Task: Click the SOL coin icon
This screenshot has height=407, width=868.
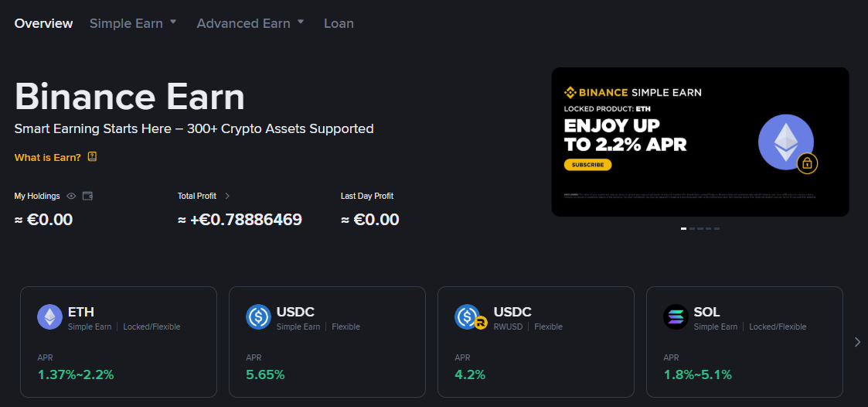Action: (x=676, y=317)
